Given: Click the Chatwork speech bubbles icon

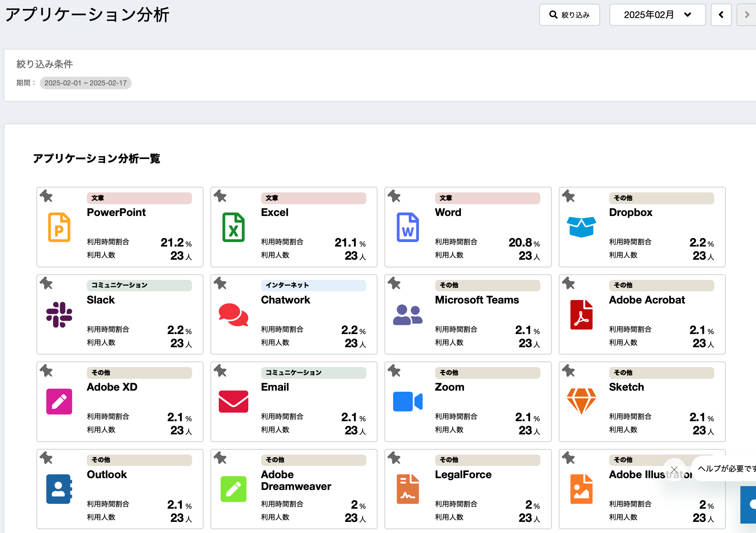Looking at the screenshot, I should coord(233,315).
